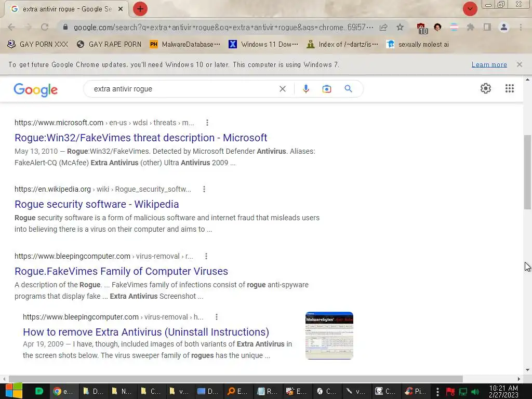Open the MalwareDatabase bookmark
532x399 pixels.
point(185,44)
